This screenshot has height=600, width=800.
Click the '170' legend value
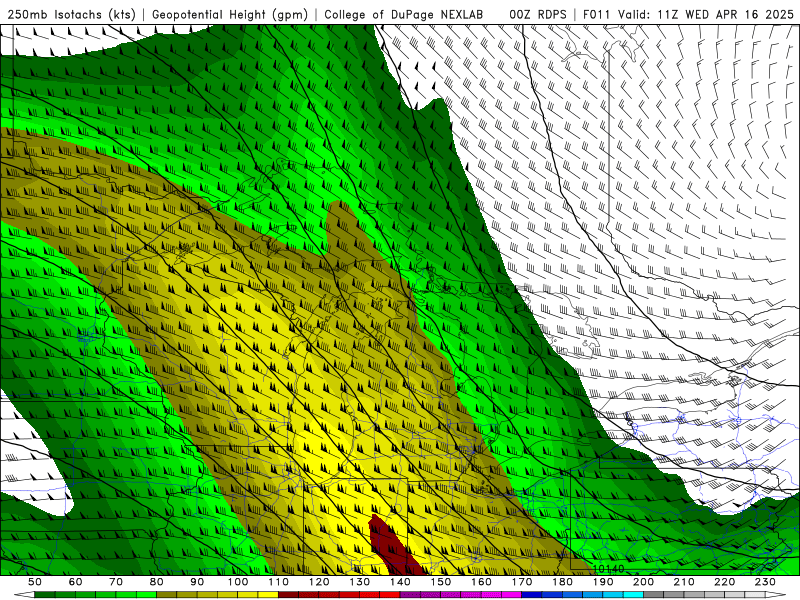tap(522, 582)
